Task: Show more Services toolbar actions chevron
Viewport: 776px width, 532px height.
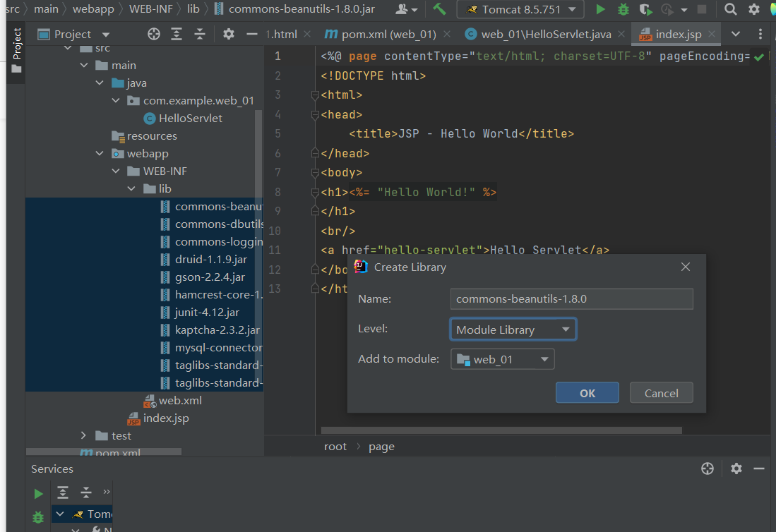Action: 107,492
